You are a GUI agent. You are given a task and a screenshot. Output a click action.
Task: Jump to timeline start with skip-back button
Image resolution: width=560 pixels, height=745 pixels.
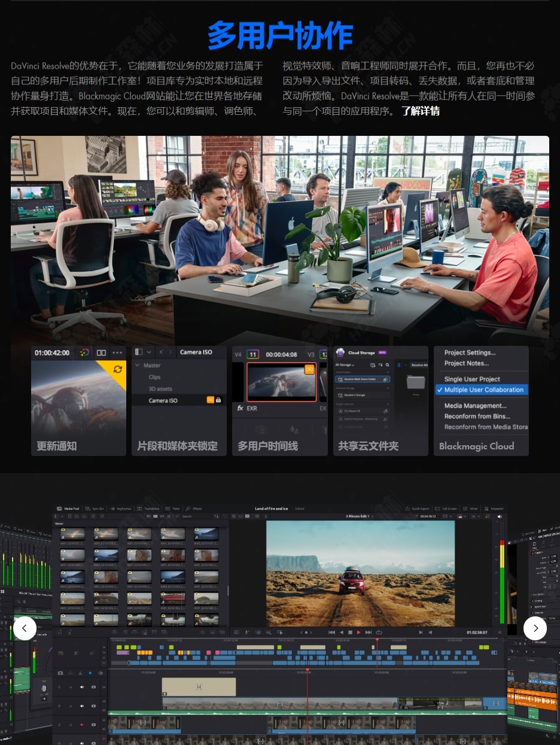tap(332, 632)
